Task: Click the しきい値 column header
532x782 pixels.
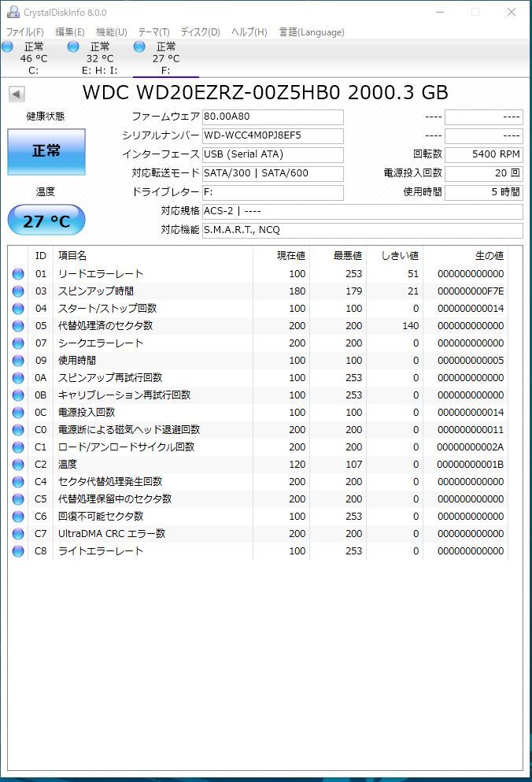Action: click(x=394, y=256)
